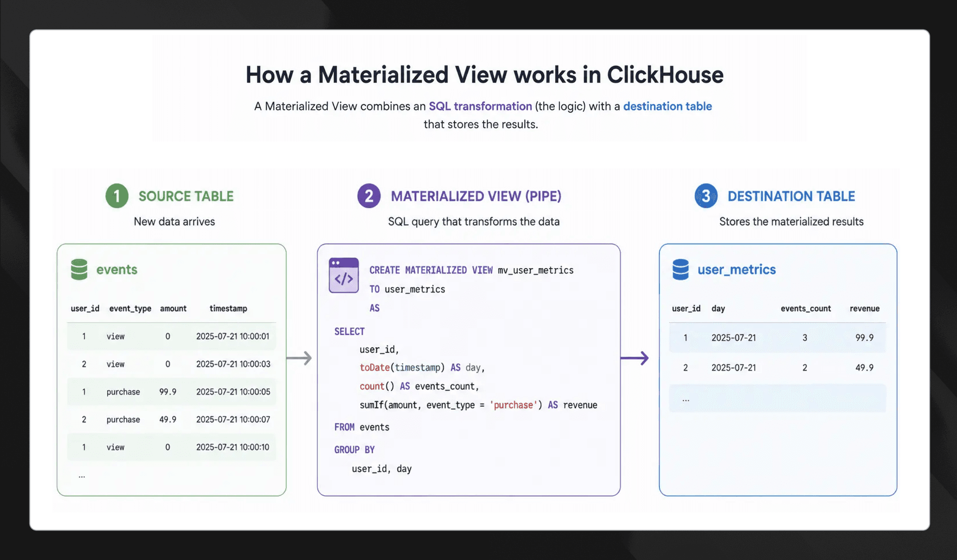
Task: Select timestamp "2025-07-21 10:00:03"
Action: [233, 364]
